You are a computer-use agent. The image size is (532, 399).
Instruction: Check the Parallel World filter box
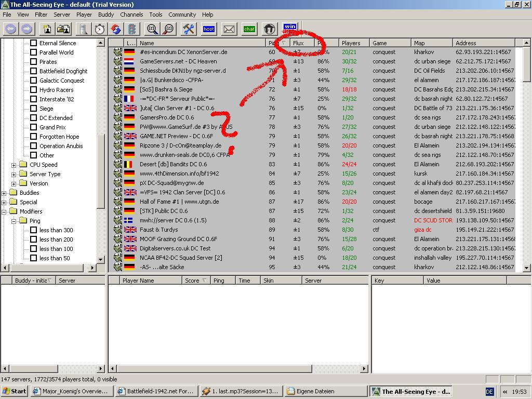pyautogui.click(x=34, y=52)
